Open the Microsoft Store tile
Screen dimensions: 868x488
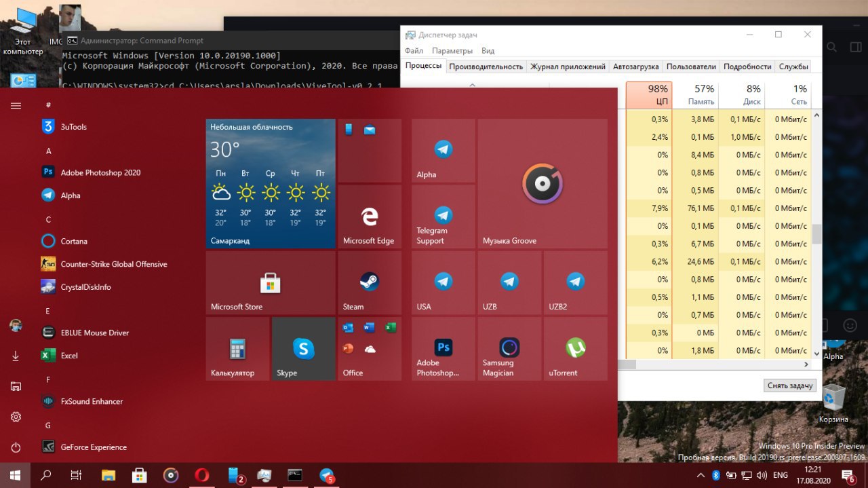(271, 282)
